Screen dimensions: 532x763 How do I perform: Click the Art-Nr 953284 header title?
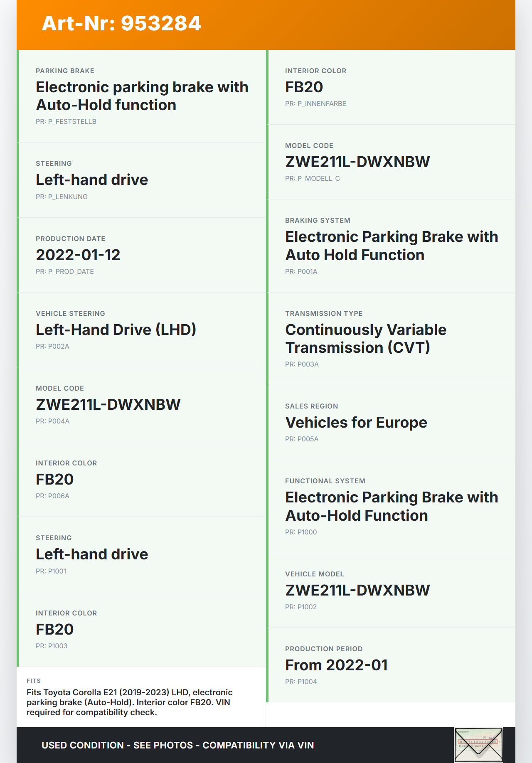(x=121, y=23)
